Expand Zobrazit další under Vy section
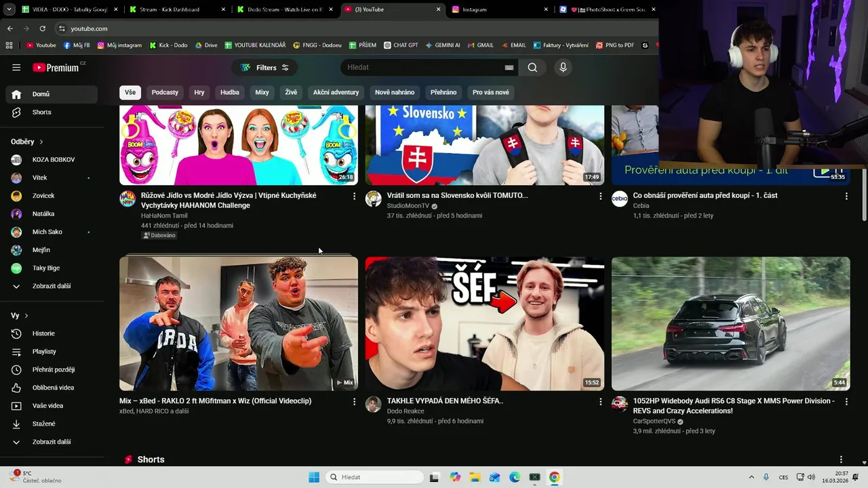This screenshot has width=868, height=488. 52,442
